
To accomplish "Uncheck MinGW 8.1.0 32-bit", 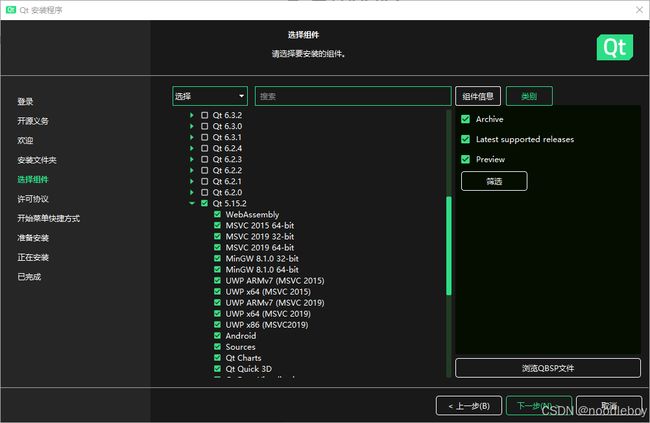I will pos(217,258).
